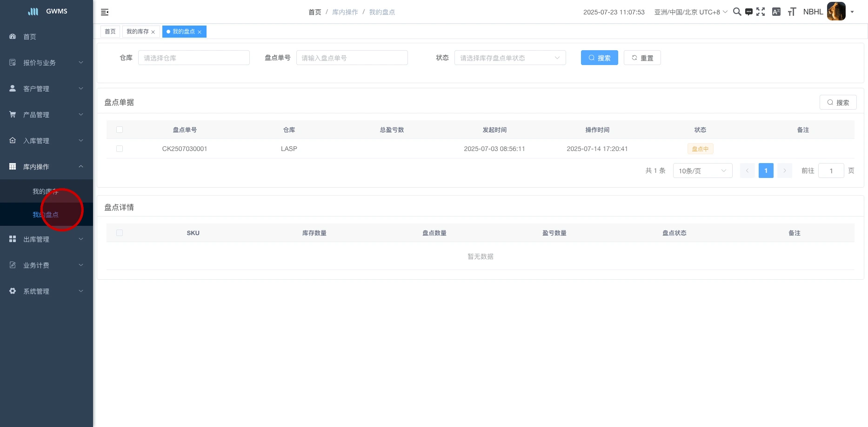Click the 重置 reset button
Screen dimensions: 868x427
point(642,58)
